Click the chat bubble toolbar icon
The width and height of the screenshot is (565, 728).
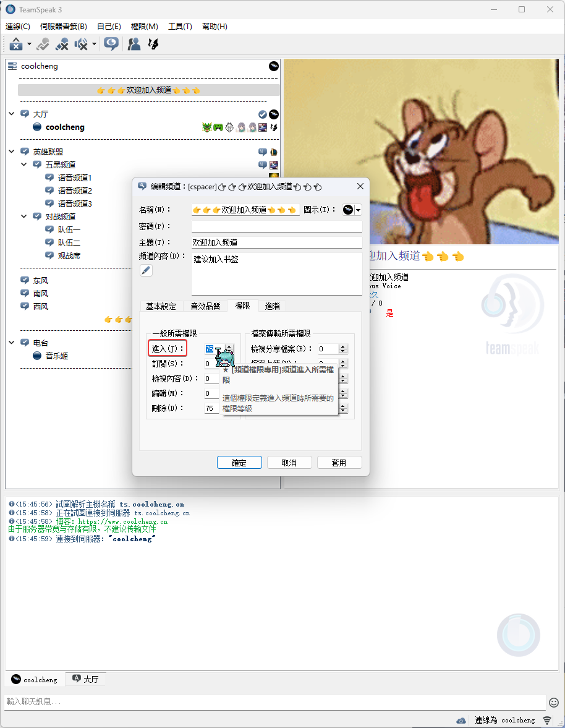(x=111, y=44)
